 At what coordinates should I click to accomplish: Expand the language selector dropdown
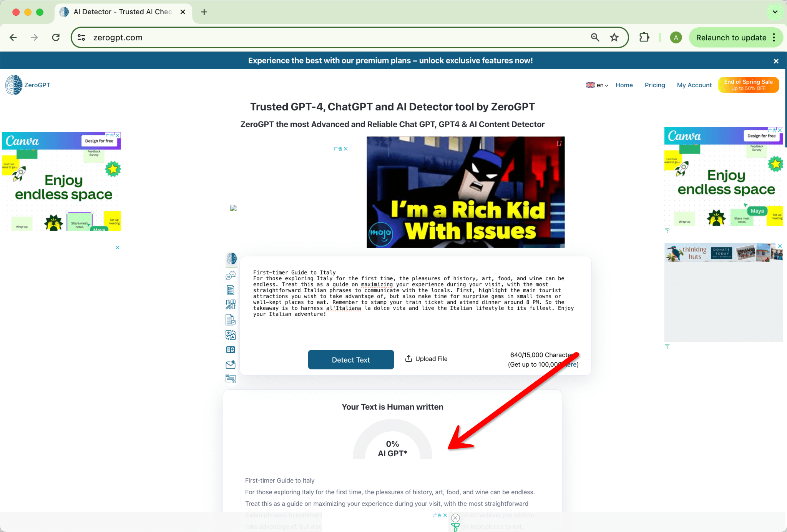598,85
